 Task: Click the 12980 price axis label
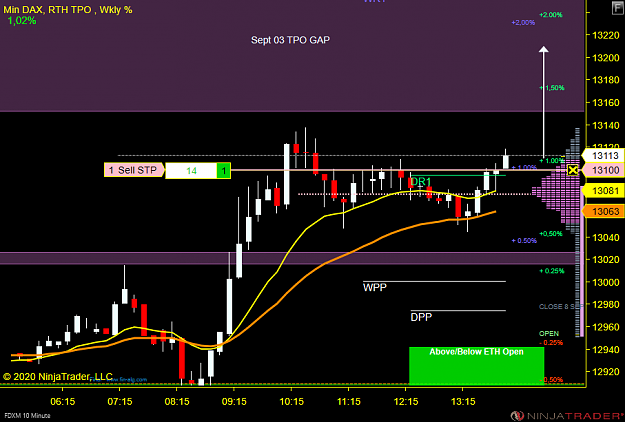click(606, 304)
